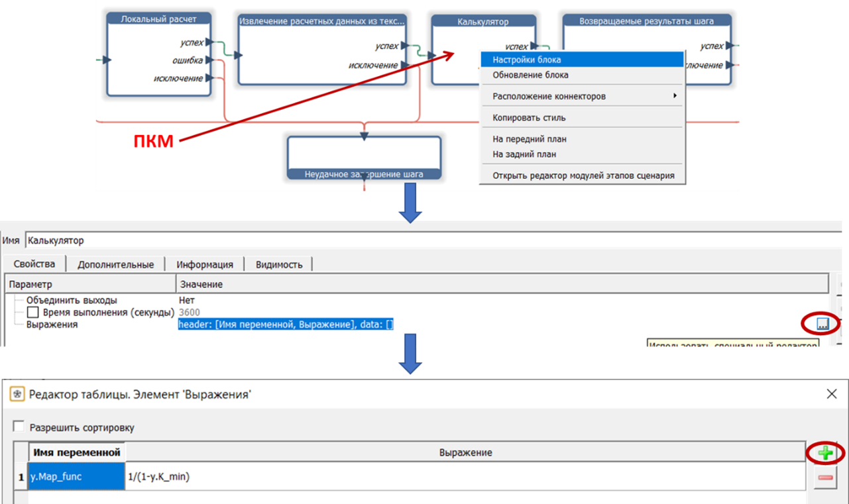Edit the expression cell 1/(1-y.K_min)
849x504 pixels.
[x=466, y=476]
